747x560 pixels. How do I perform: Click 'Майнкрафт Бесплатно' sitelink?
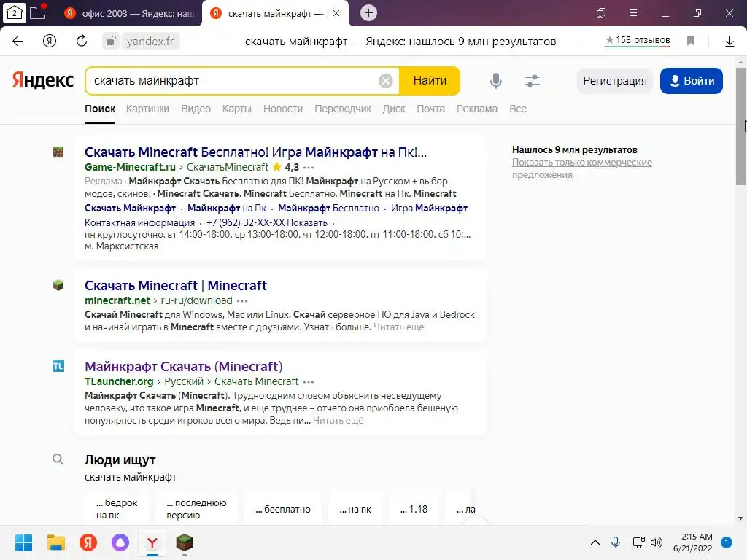tap(329, 208)
